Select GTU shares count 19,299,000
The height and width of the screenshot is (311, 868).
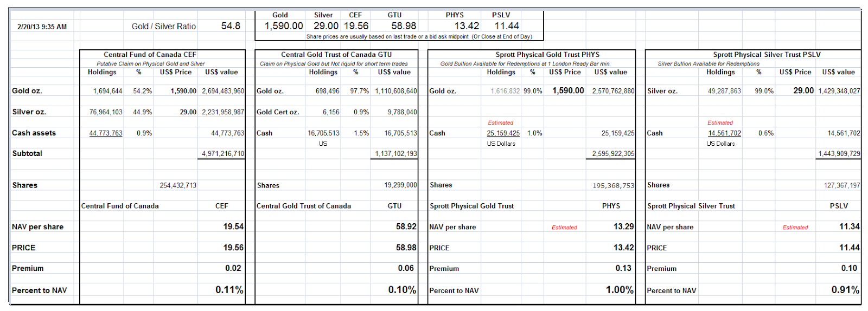click(x=400, y=185)
